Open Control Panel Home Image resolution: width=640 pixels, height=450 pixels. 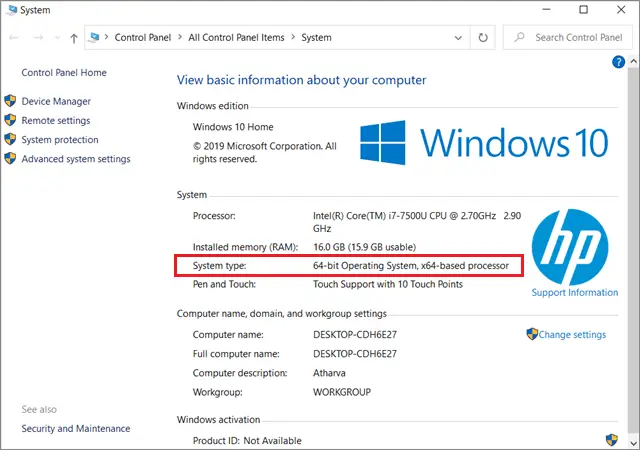coord(64,73)
